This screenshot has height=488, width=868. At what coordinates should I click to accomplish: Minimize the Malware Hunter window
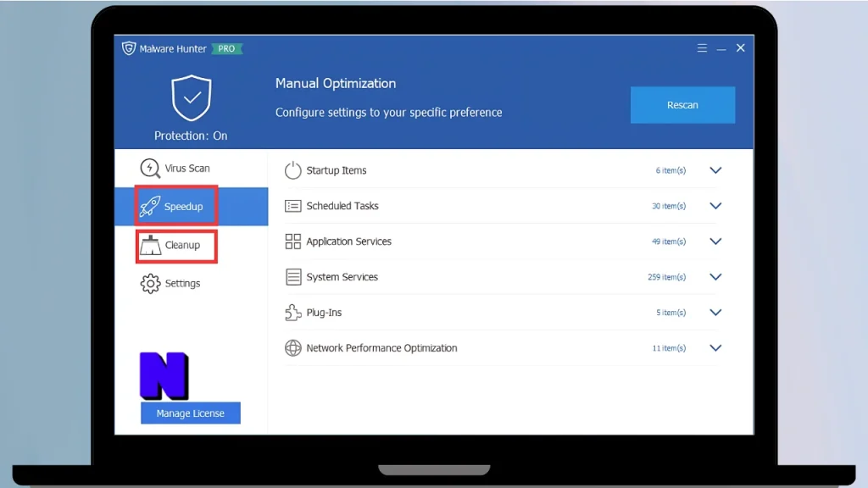point(721,48)
